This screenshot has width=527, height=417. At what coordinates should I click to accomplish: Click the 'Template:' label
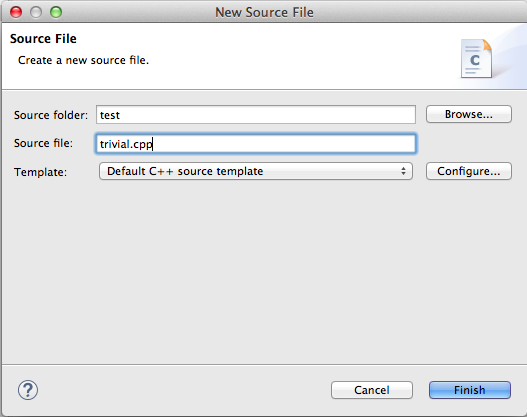[40, 172]
